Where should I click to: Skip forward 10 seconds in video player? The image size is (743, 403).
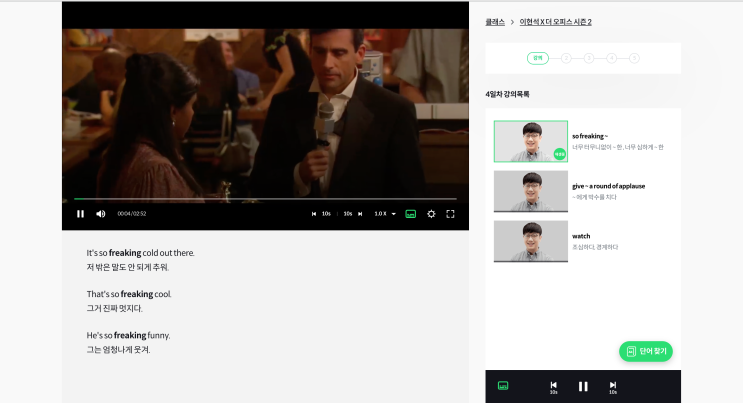pyautogui.click(x=353, y=214)
